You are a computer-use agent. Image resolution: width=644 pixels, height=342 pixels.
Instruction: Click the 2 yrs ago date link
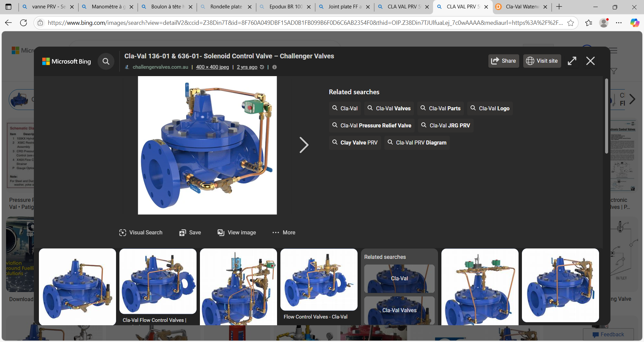tap(247, 67)
